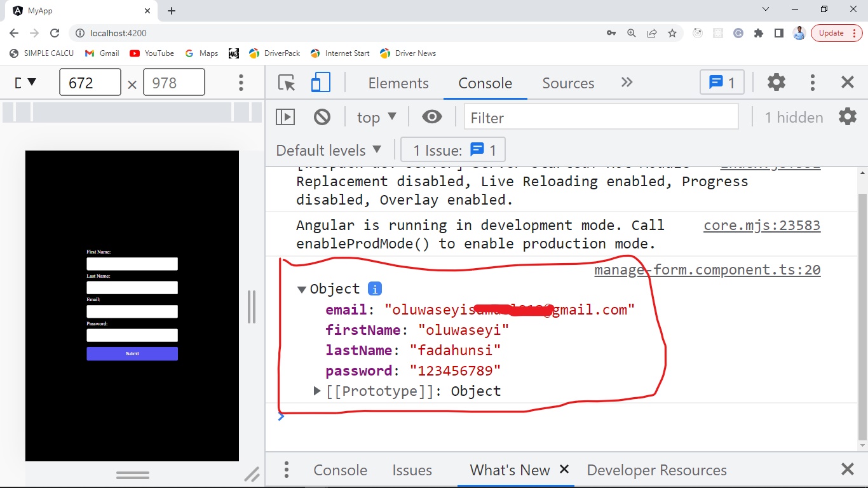Select the Console tab in DevTools
The height and width of the screenshot is (488, 868).
[x=485, y=83]
